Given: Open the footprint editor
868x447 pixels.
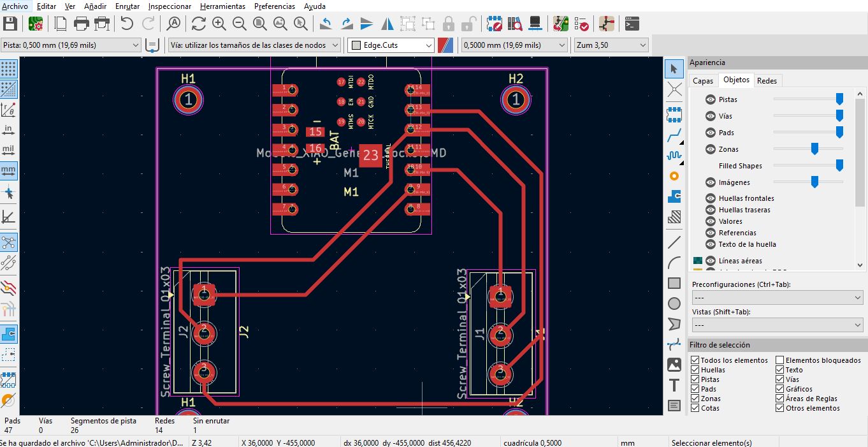Looking at the screenshot, I should (495, 24).
